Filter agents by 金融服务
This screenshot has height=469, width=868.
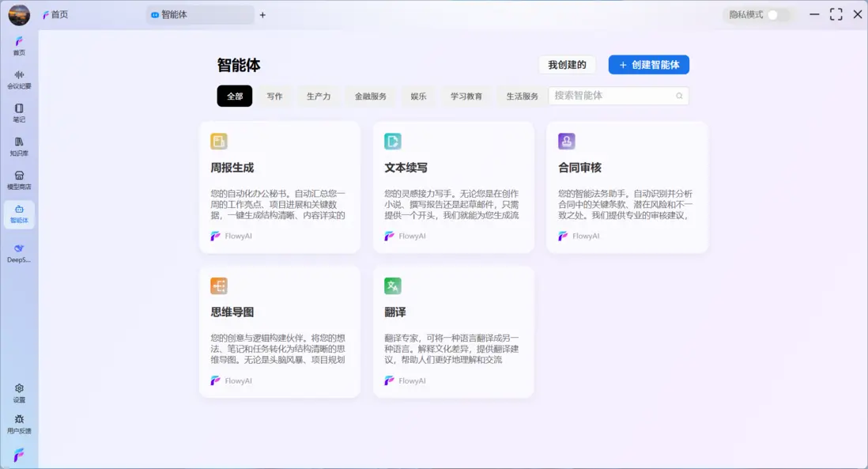click(370, 96)
